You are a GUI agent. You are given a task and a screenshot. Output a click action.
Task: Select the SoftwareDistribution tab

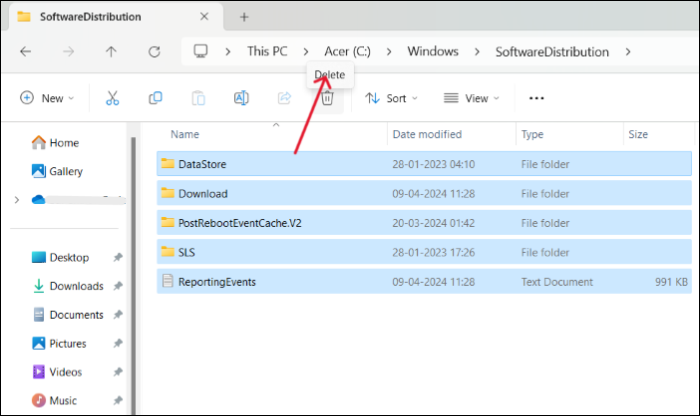coord(116,17)
